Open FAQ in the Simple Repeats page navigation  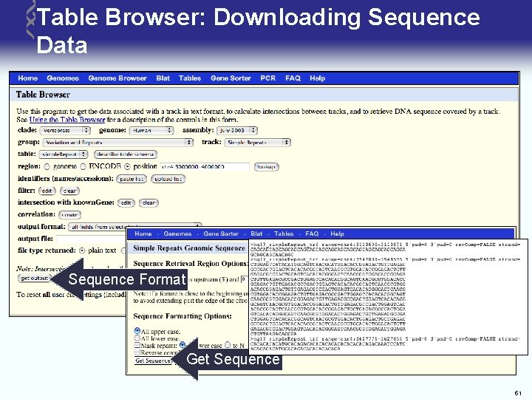pyautogui.click(x=312, y=233)
